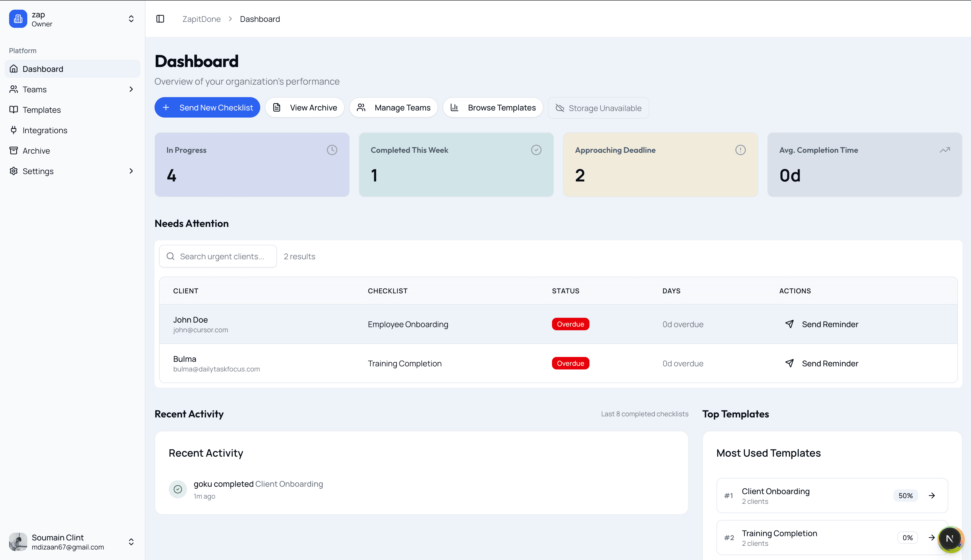
Task: Select the Teams people icon
Action: point(14,89)
